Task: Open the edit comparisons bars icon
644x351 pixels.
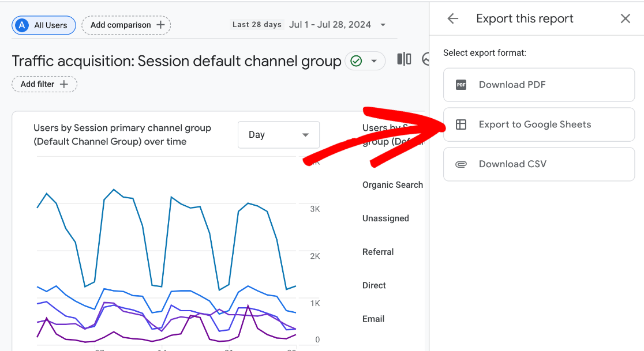Action: (x=405, y=59)
